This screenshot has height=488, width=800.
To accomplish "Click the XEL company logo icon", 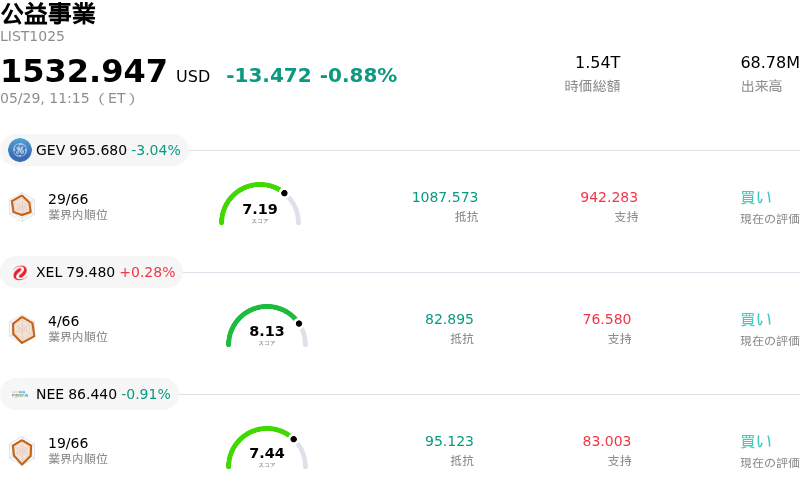I will (19, 272).
